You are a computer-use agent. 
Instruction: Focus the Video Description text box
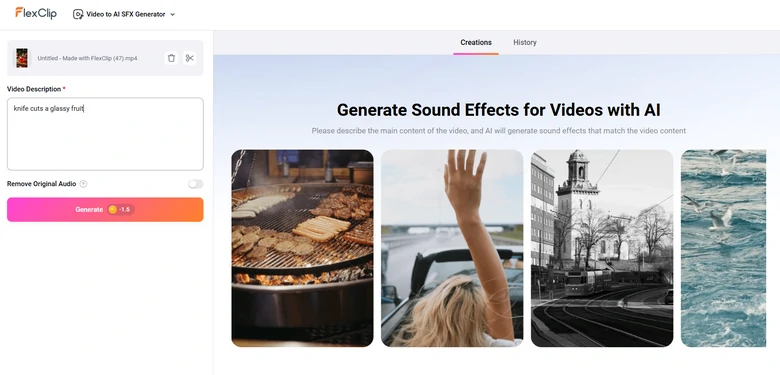pyautogui.click(x=105, y=134)
